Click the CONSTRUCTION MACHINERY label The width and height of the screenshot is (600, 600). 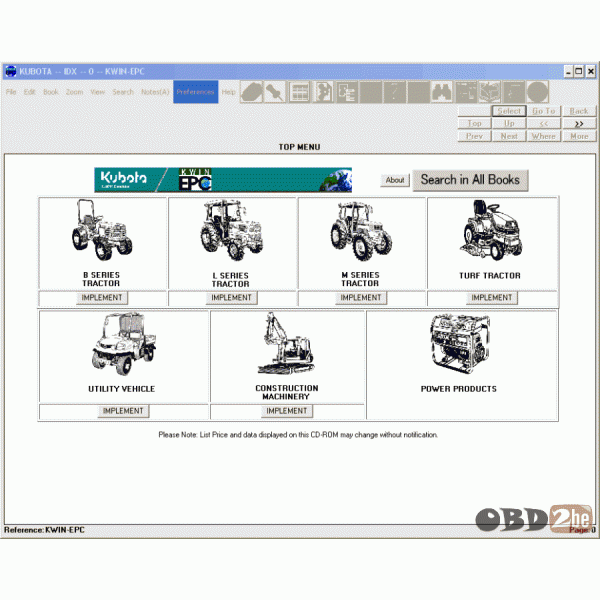[x=287, y=392]
